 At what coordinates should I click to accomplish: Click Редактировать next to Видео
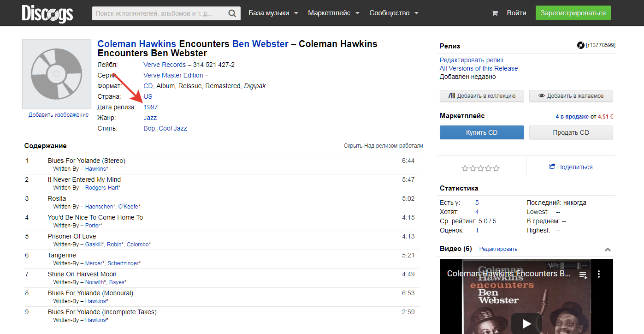pos(498,249)
